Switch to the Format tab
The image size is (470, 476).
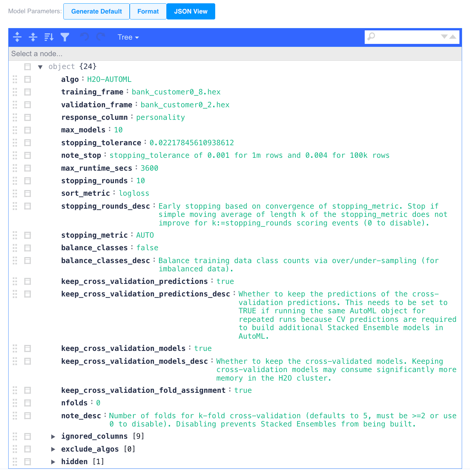[148, 12]
